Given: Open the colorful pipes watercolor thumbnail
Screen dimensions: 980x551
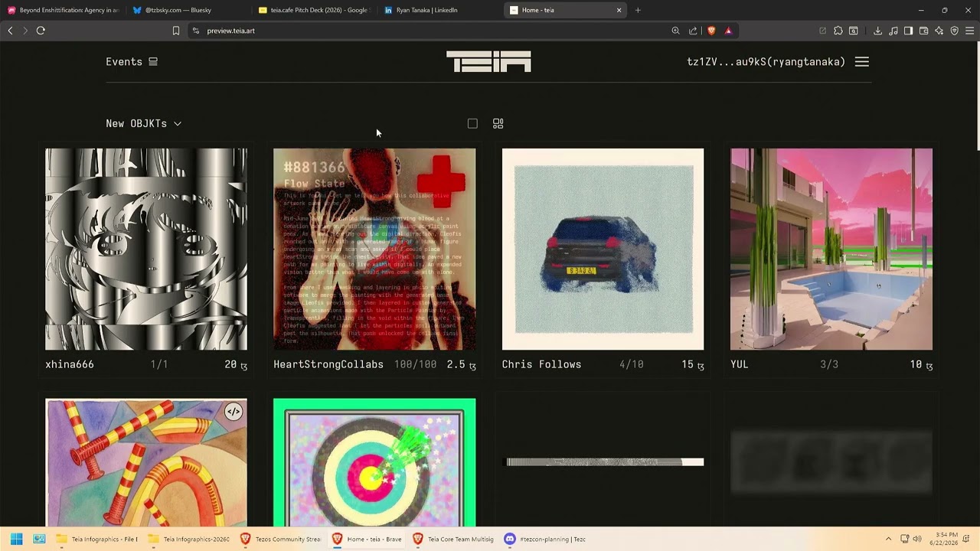Looking at the screenshot, I should 146,462.
